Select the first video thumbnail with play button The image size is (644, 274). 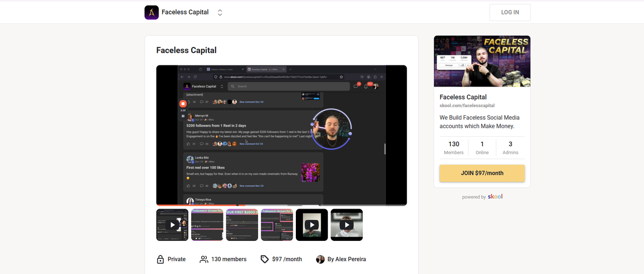173,225
